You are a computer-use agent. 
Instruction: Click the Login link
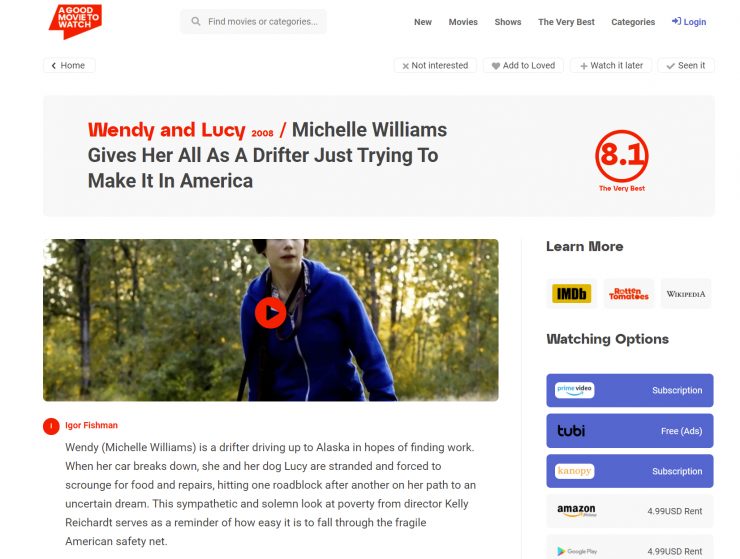(689, 22)
